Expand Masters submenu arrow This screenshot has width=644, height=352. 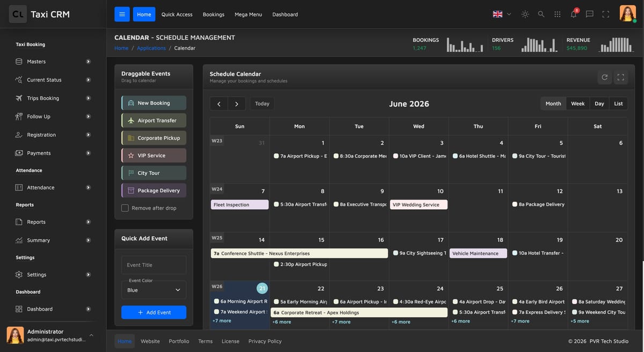[88, 62]
